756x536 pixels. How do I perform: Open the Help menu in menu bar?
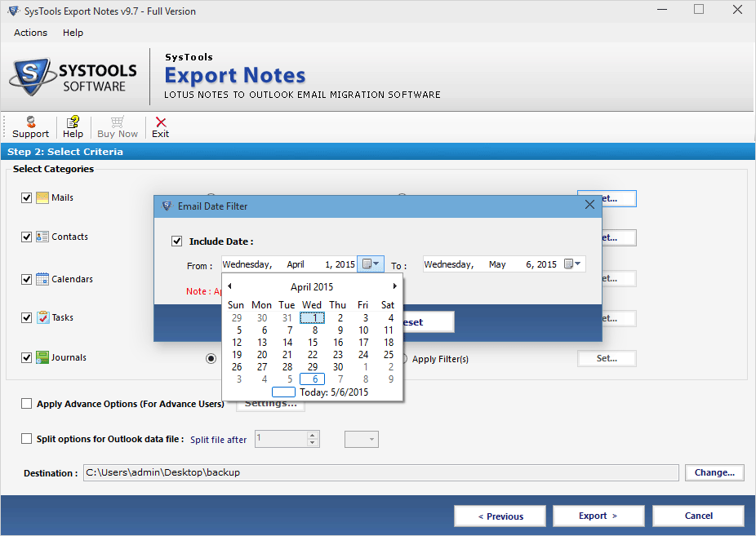coord(73,33)
